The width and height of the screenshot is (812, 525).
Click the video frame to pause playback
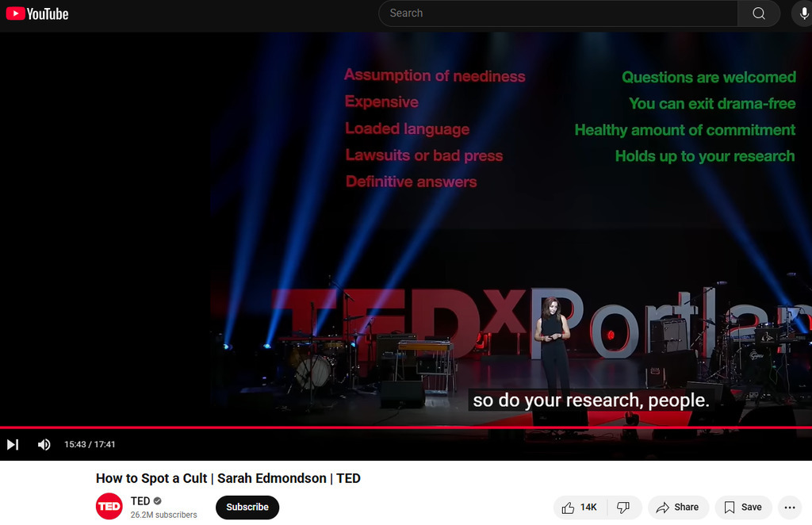click(x=406, y=238)
